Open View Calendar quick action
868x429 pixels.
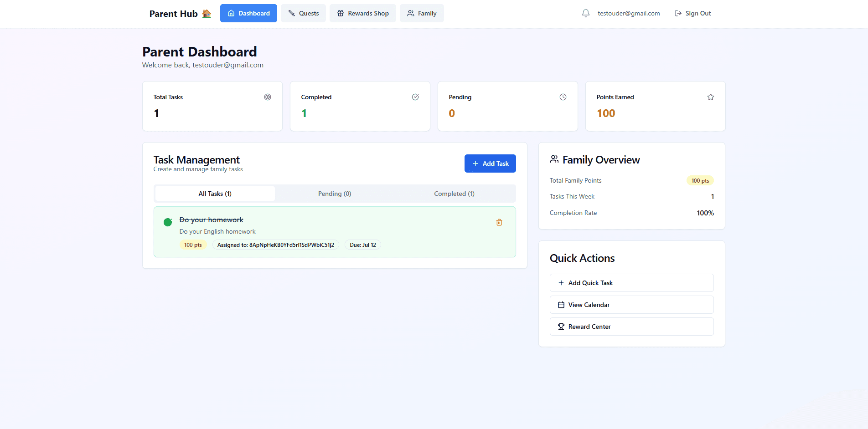(631, 305)
